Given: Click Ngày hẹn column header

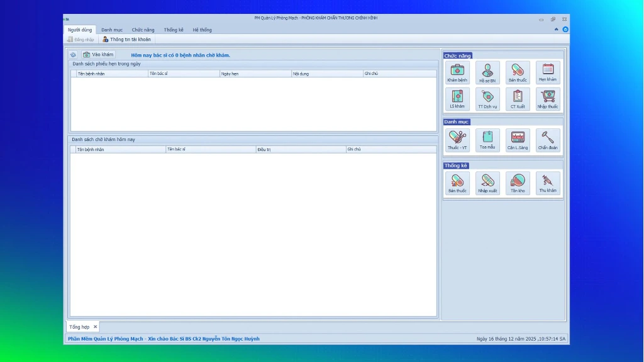Looking at the screenshot, I should click(255, 74).
